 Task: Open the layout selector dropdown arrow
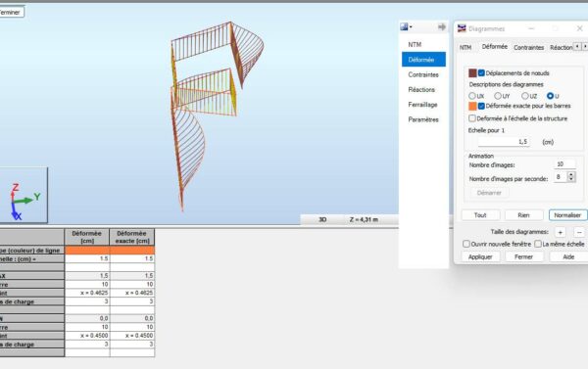point(411,26)
